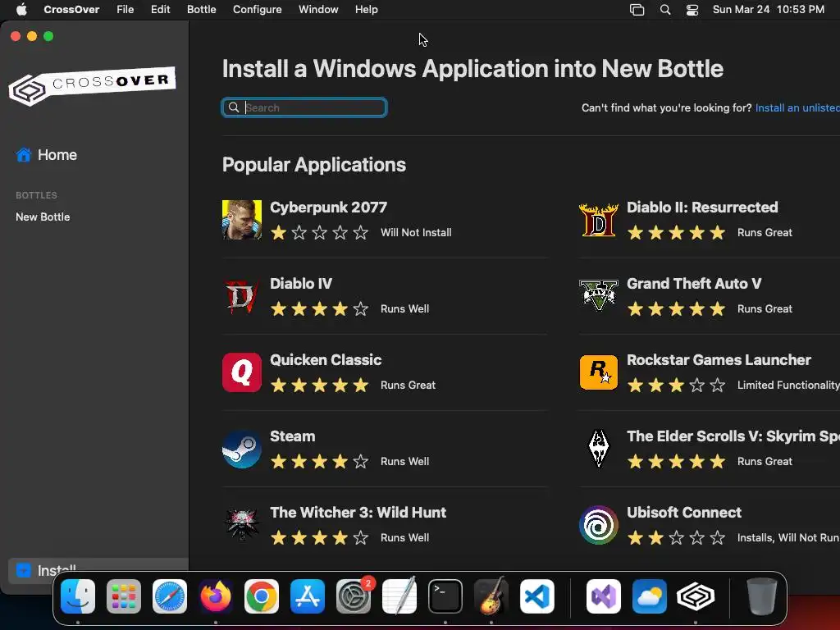Open App Store from the Dock
This screenshot has height=630, width=840.
(308, 596)
